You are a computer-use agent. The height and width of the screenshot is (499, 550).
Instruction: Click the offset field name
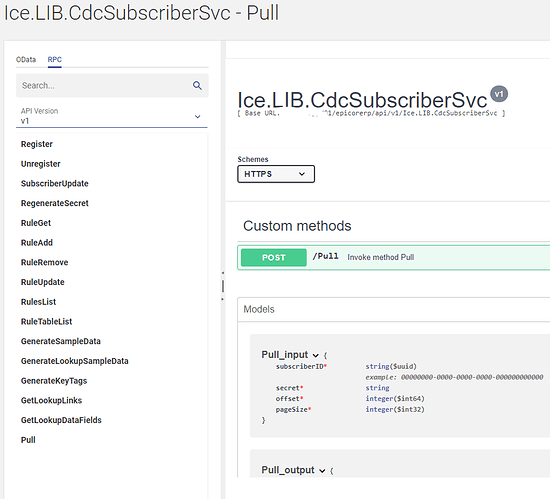point(289,399)
